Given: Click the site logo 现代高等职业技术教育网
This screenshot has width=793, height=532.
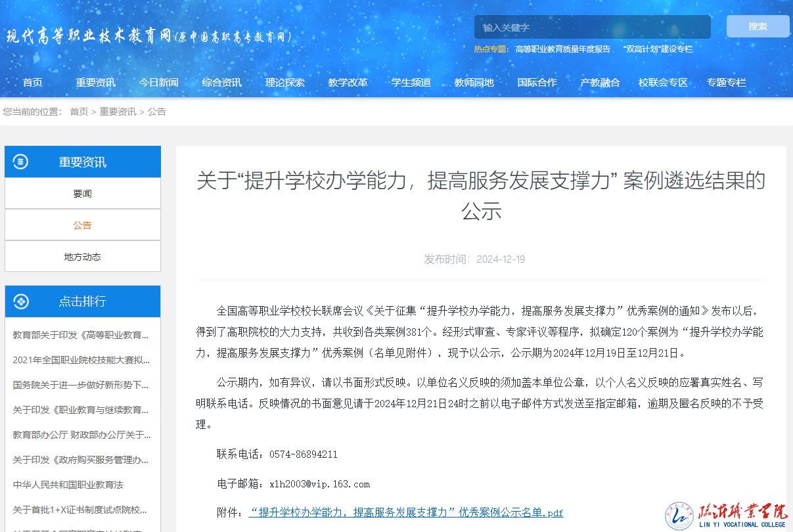Looking at the screenshot, I should click(148, 36).
